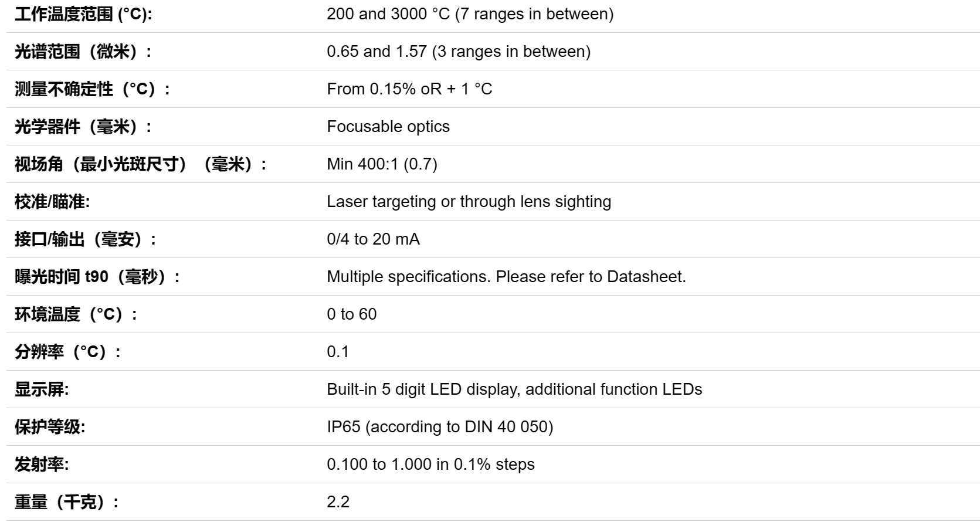Screen dimensions: 980x522
Task: Select 'IP65 (according to DIN 40 050)' value
Action: [440, 427]
